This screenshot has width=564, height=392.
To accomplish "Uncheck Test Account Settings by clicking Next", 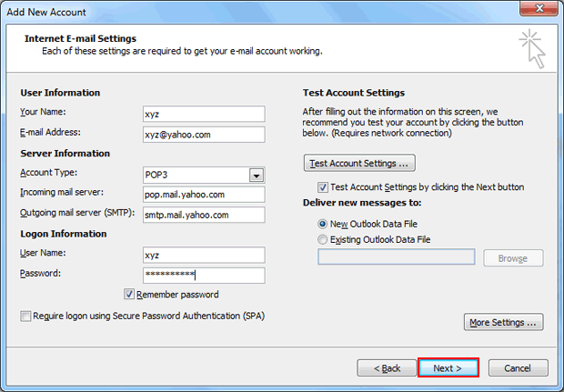I will (323, 187).
